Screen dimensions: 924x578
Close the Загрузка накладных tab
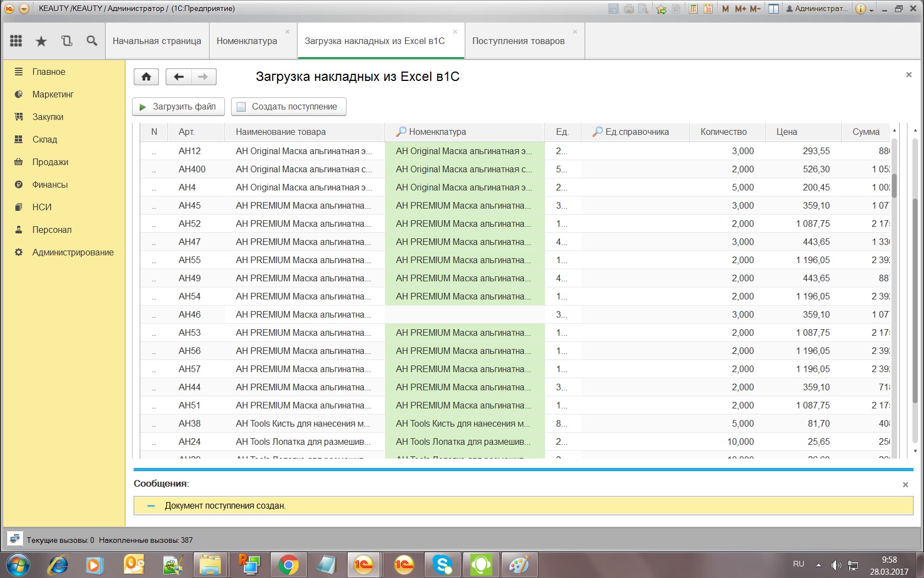(x=455, y=31)
